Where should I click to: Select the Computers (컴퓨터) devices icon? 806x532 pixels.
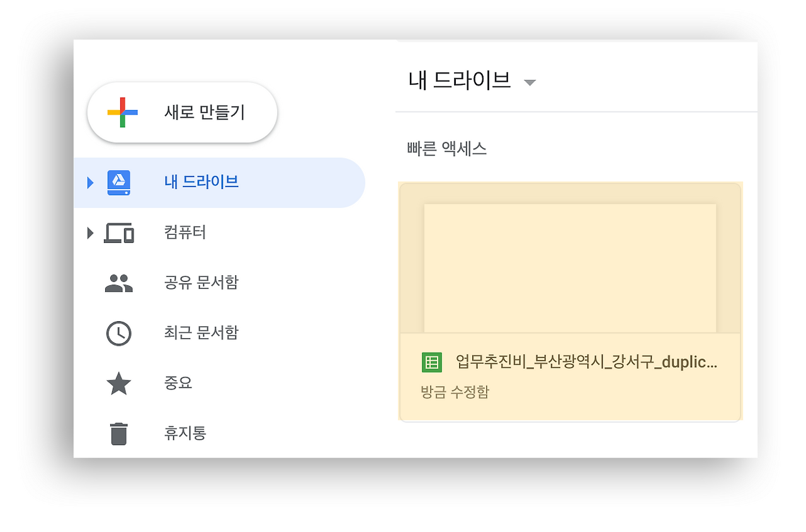coord(118,232)
